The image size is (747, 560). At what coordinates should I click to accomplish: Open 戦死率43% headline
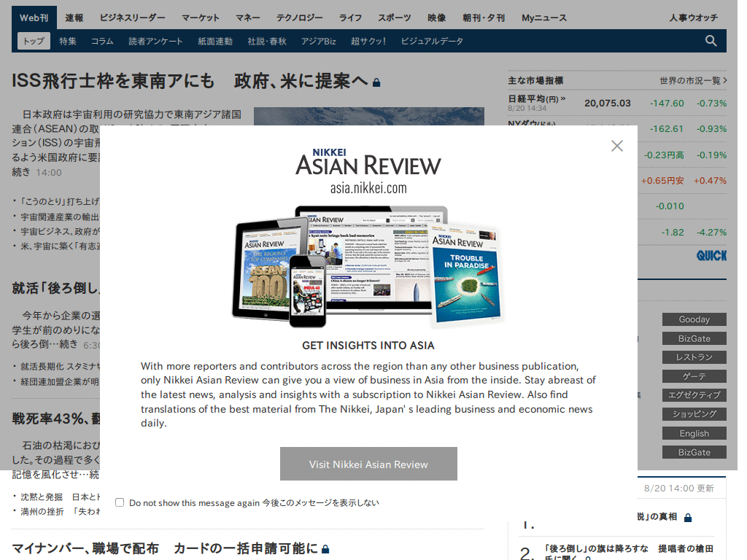point(55,419)
